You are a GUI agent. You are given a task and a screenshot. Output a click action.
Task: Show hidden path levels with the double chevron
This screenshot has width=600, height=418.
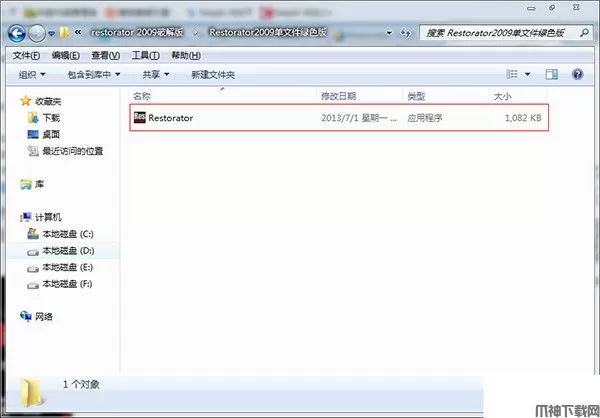78,33
